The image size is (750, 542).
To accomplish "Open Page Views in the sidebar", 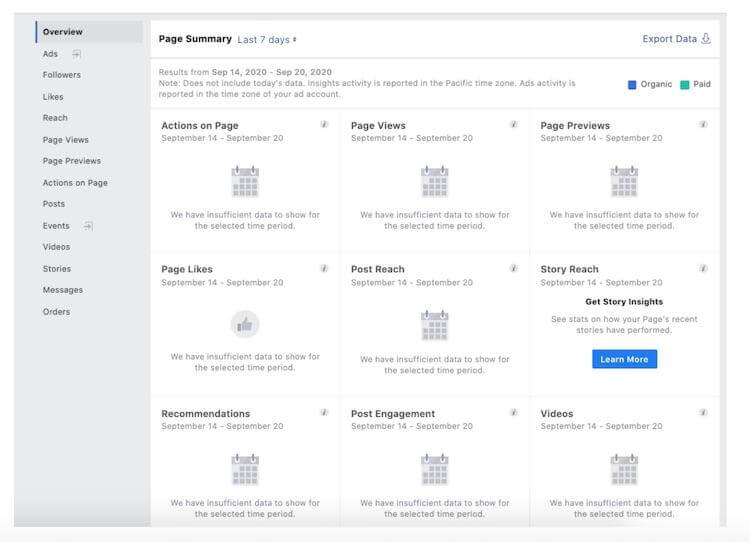I will (66, 140).
